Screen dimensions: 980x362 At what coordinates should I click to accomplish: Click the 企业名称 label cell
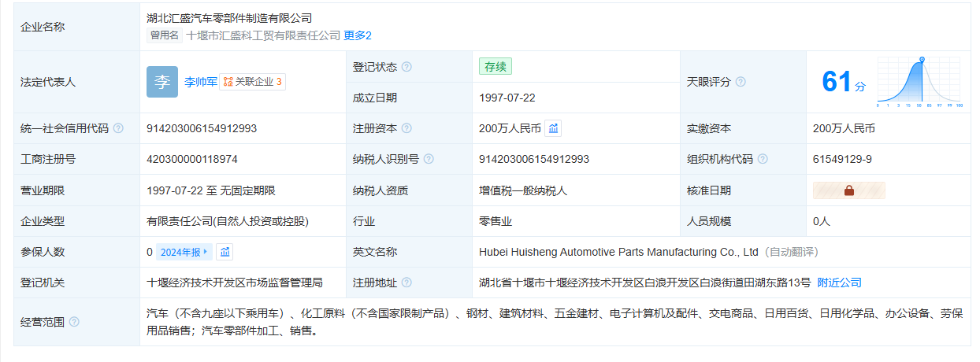(77, 27)
